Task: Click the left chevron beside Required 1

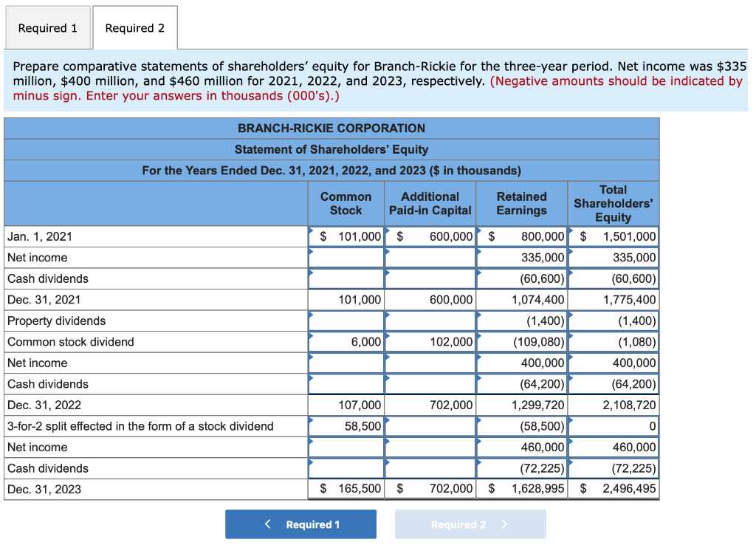Action: click(x=267, y=524)
